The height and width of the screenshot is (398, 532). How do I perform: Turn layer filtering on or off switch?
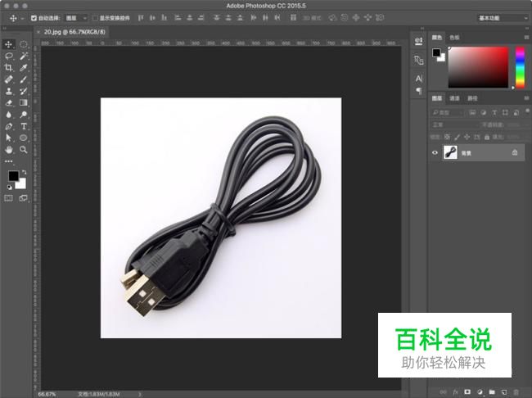[x=527, y=111]
